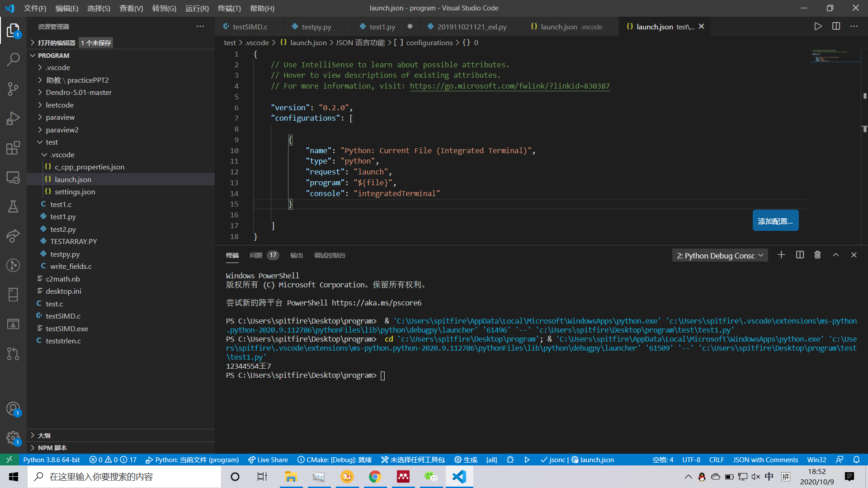Split the editor to the right
Image resolution: width=868 pixels, height=488 pixels.
coord(836,27)
